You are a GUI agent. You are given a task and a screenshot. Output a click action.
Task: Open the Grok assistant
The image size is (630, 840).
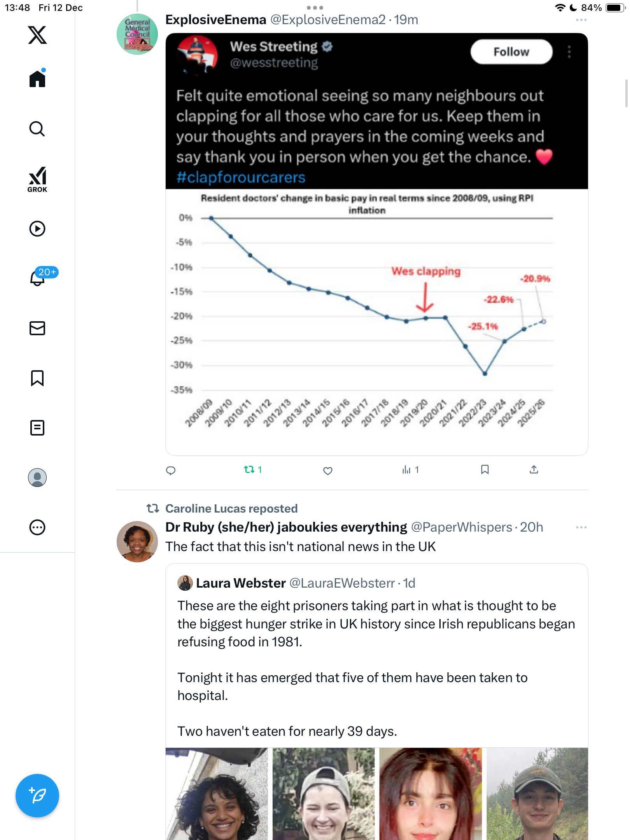click(x=37, y=179)
